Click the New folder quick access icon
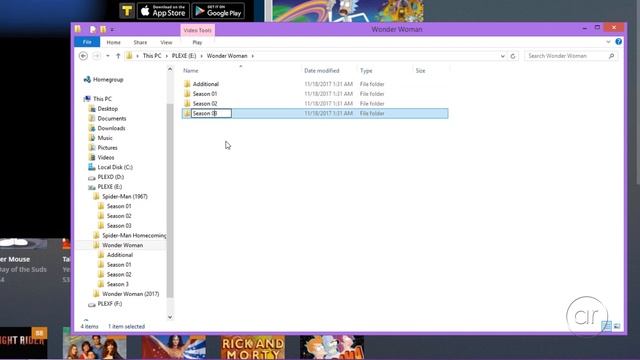Viewport: 640px width, 360px height. pos(103,29)
